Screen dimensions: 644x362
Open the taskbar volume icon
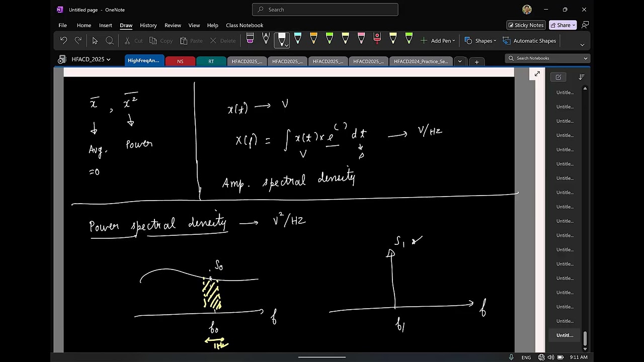pyautogui.click(x=551, y=357)
